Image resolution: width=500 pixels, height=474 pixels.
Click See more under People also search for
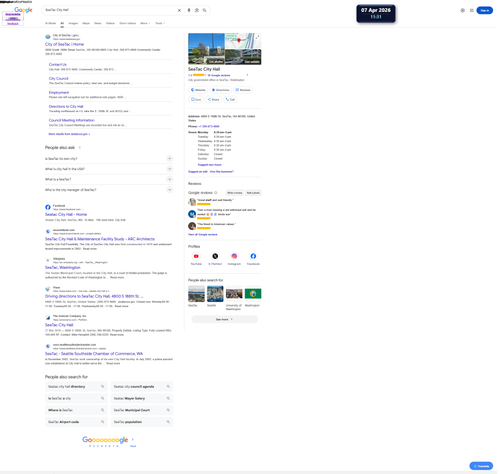pos(224,319)
